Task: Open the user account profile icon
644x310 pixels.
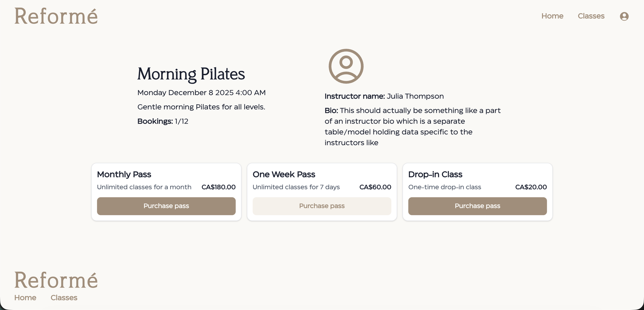Action: [624, 16]
